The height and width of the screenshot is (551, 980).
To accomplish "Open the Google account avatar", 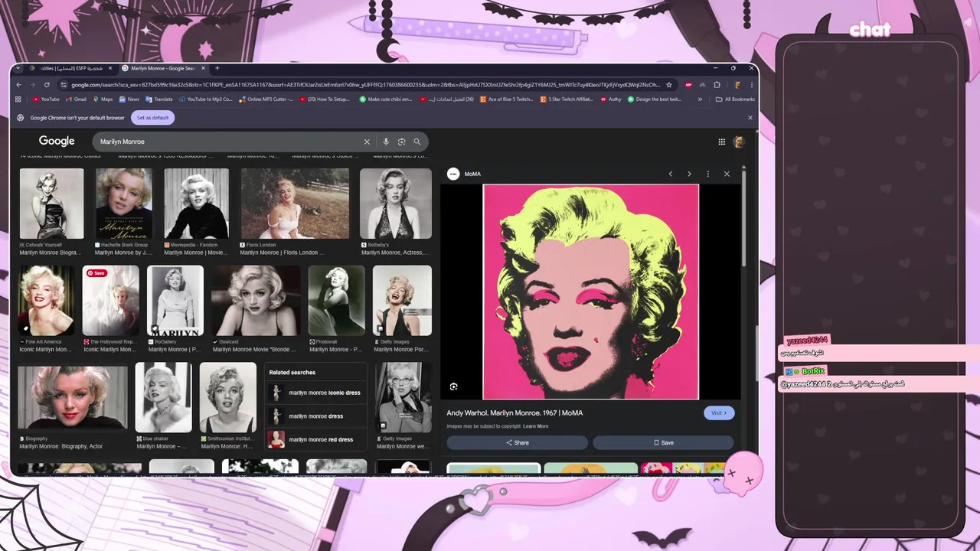I will tap(739, 142).
